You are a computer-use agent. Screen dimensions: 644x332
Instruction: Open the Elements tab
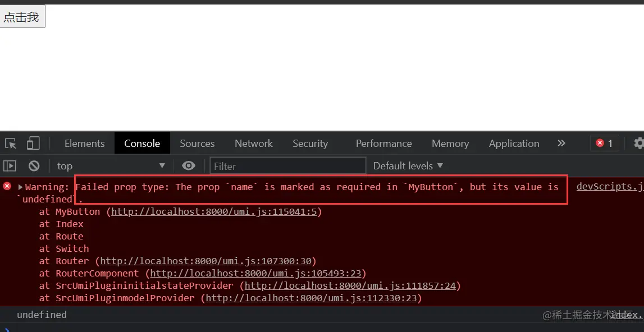(x=85, y=143)
